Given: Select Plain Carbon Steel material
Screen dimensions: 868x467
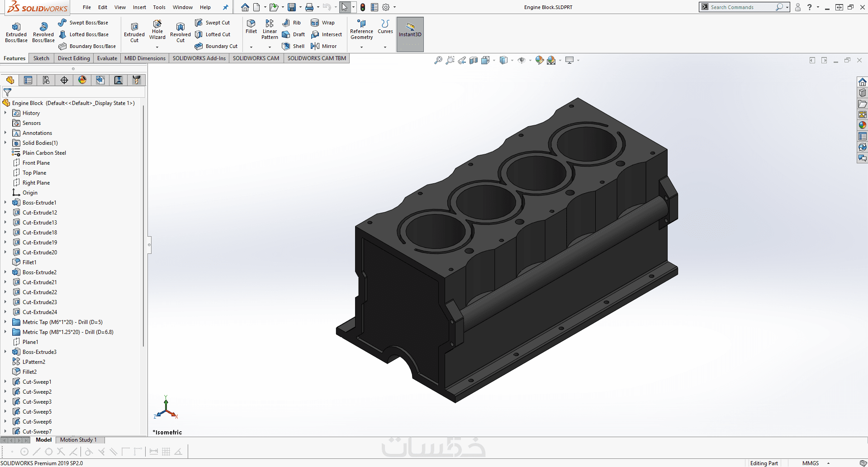Looking at the screenshot, I should [x=44, y=153].
